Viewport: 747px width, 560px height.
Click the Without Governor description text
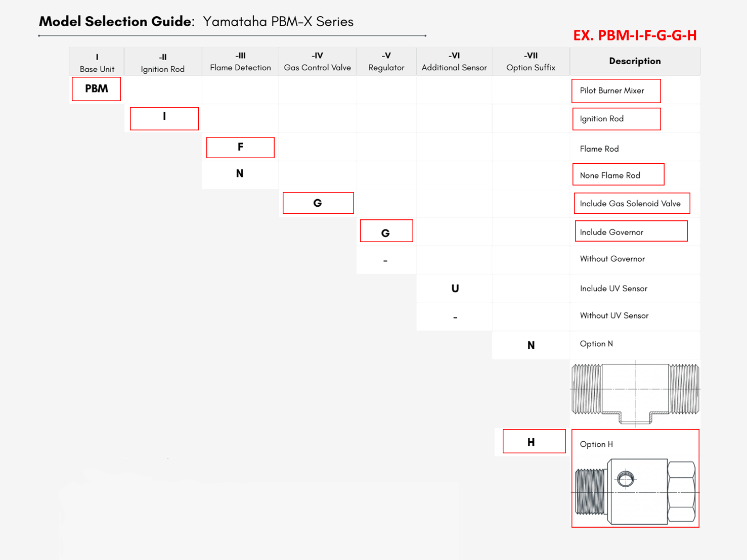(x=612, y=259)
